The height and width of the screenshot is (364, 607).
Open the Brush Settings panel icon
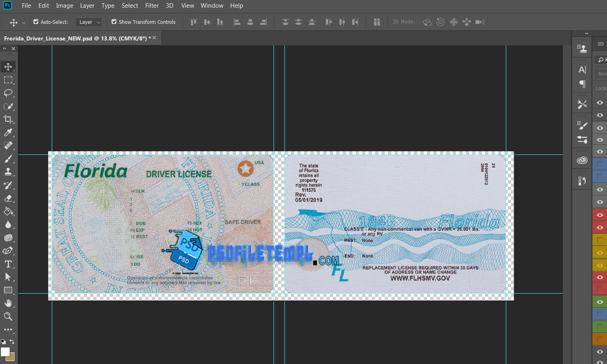click(582, 126)
